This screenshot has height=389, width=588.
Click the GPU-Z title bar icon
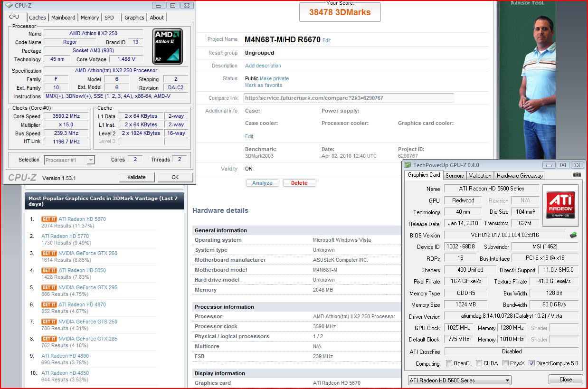408,165
